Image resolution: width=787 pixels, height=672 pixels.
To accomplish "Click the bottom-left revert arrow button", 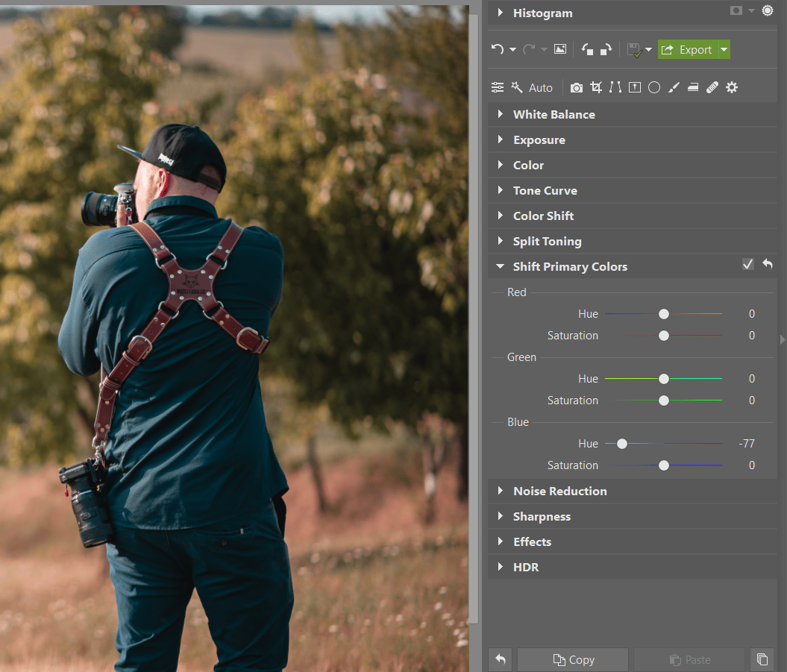I will pos(501,659).
